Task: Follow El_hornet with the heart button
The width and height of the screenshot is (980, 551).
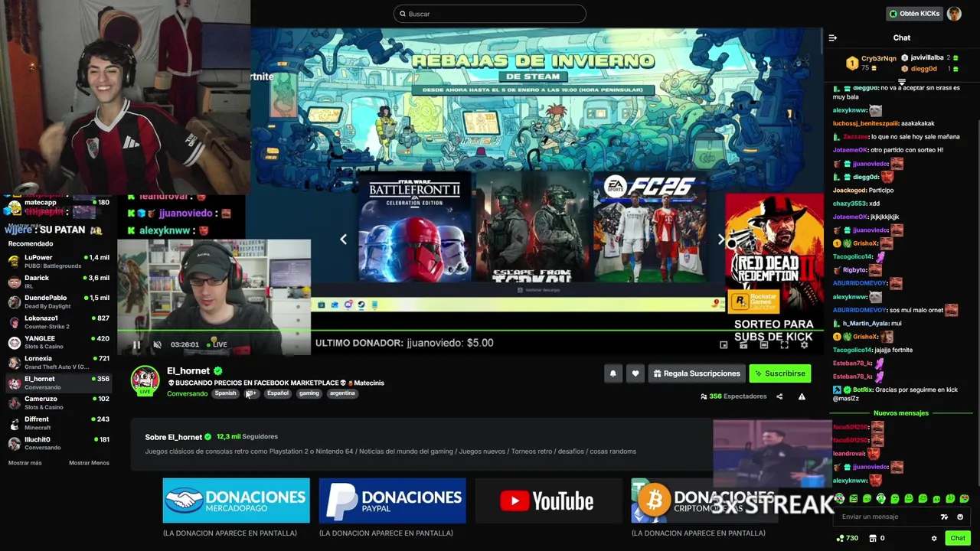Action: point(635,373)
